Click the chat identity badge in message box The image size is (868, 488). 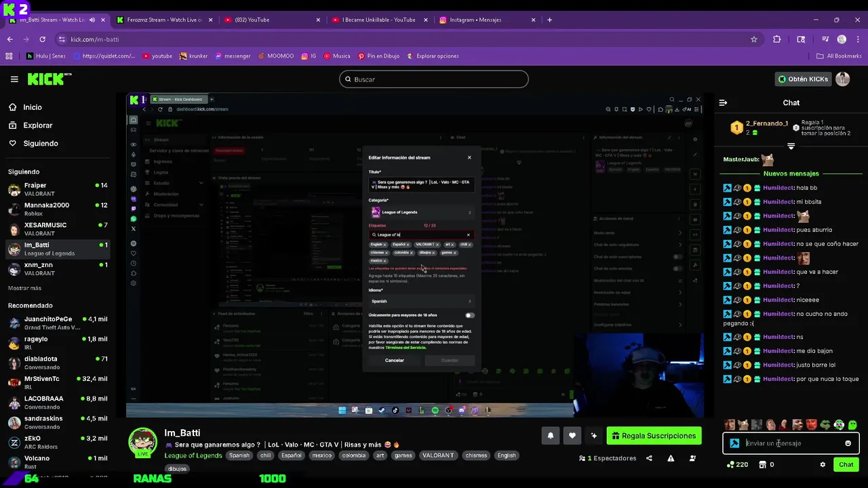coord(734,443)
